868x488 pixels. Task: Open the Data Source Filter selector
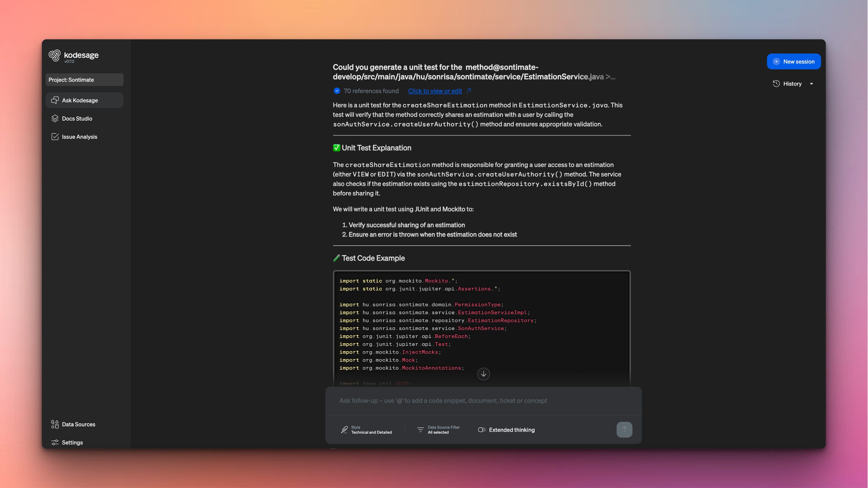[x=438, y=430]
